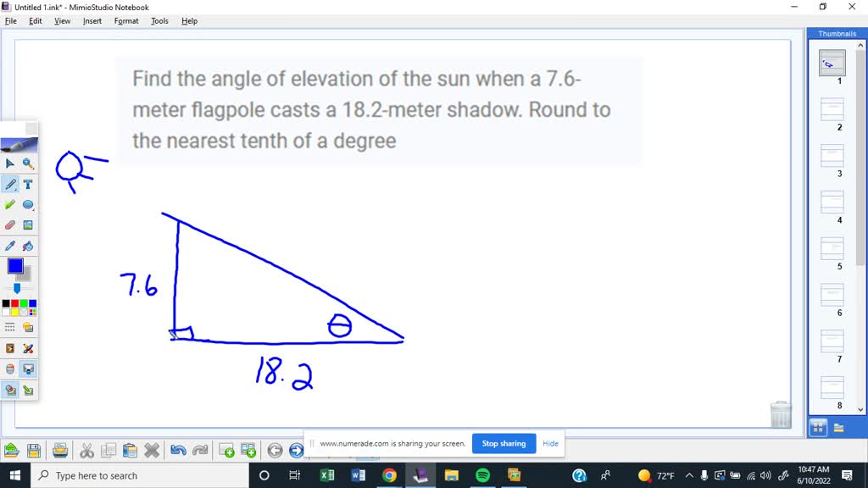Open the line style options
Viewport: 868px width, 488px height.
click(10, 328)
